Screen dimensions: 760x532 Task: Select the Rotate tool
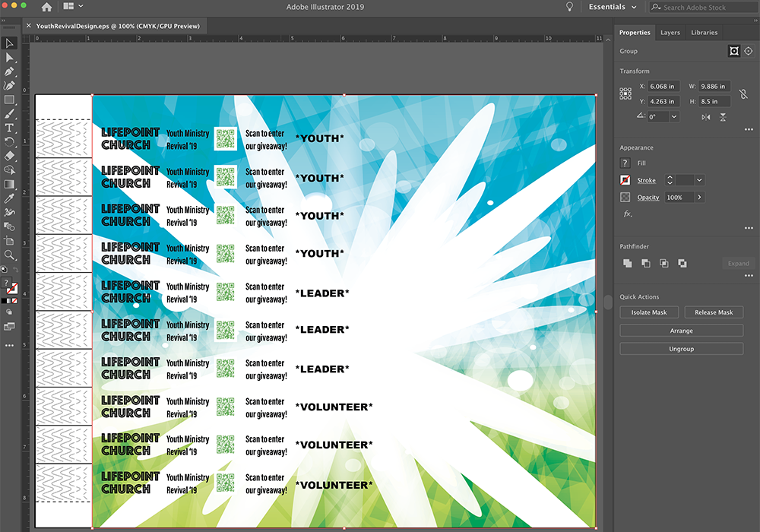click(x=9, y=142)
